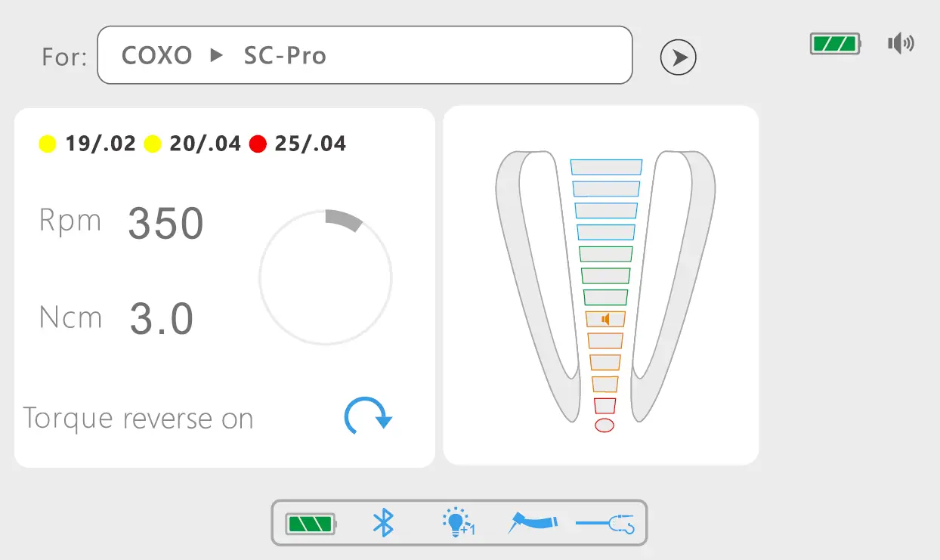Screen dimensions: 940x560
Task: Select the contra-angle handpiece icon
Action: click(x=533, y=523)
